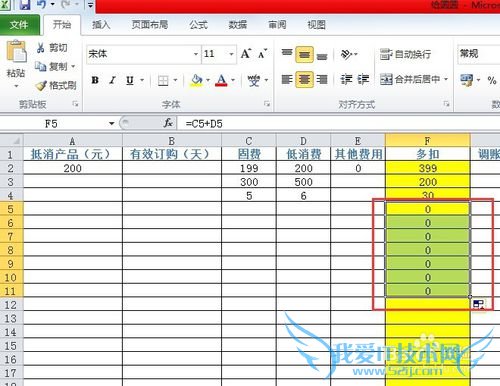500x386 pixels.
Task: Toggle Wrap Text (自动换行)
Action: click(x=406, y=54)
